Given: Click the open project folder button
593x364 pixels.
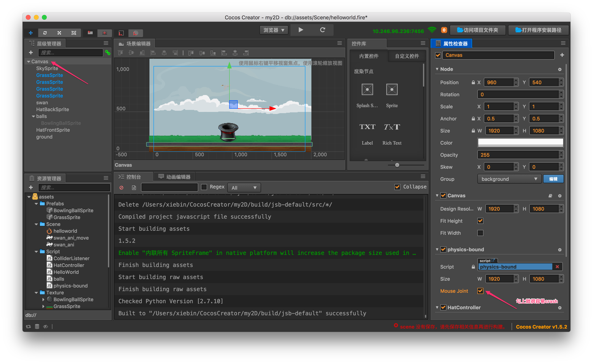Looking at the screenshot, I should 477,30.
